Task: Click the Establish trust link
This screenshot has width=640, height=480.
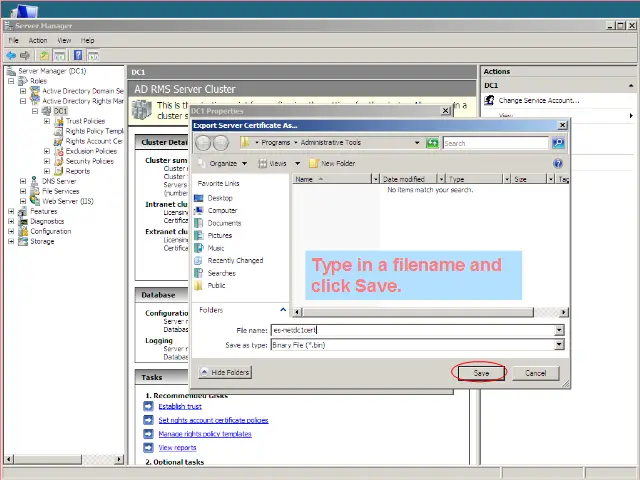Action: point(180,406)
